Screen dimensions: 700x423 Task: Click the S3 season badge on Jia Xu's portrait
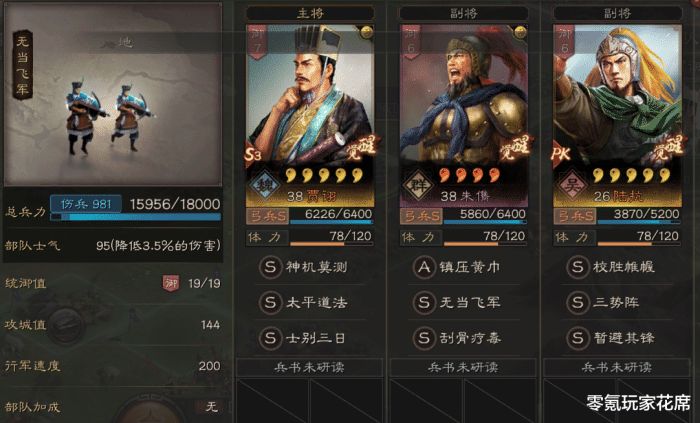tap(253, 154)
